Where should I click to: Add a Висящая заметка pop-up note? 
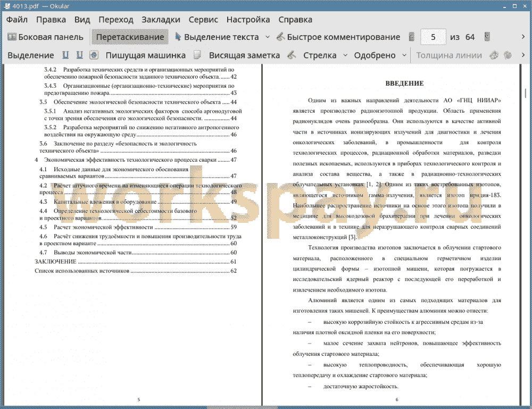[x=244, y=55]
